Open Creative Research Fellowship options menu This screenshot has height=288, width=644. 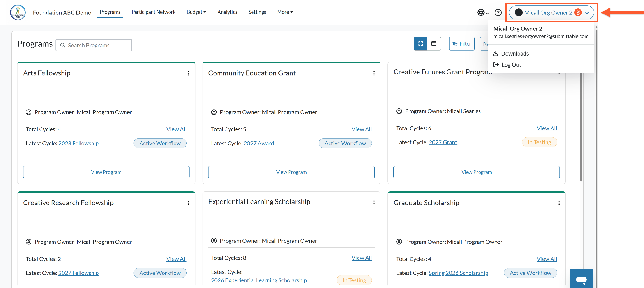[189, 203]
